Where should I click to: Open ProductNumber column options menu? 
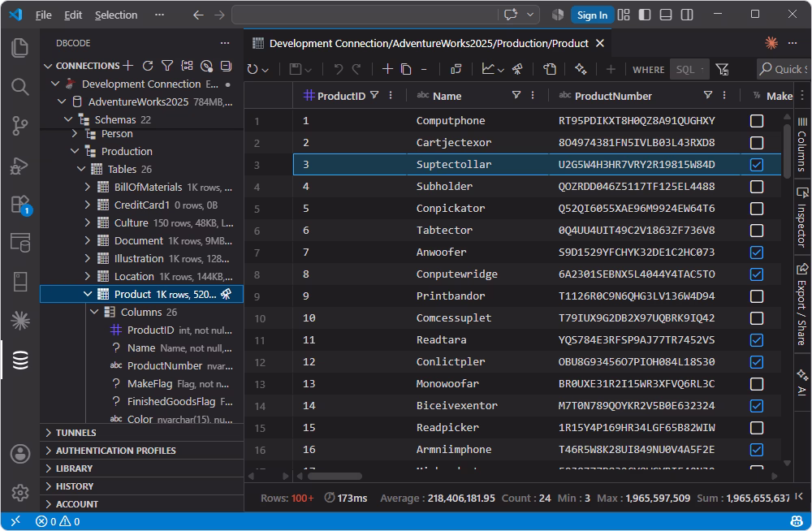point(724,95)
